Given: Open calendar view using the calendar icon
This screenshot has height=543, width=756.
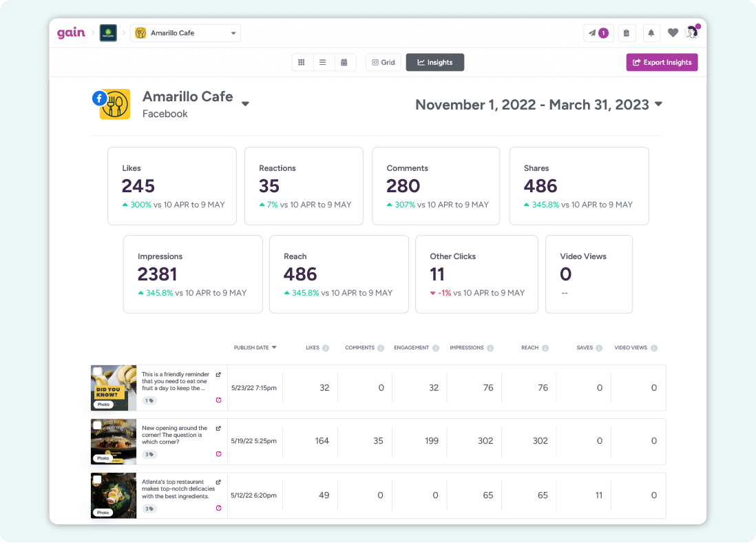Looking at the screenshot, I should [x=344, y=62].
